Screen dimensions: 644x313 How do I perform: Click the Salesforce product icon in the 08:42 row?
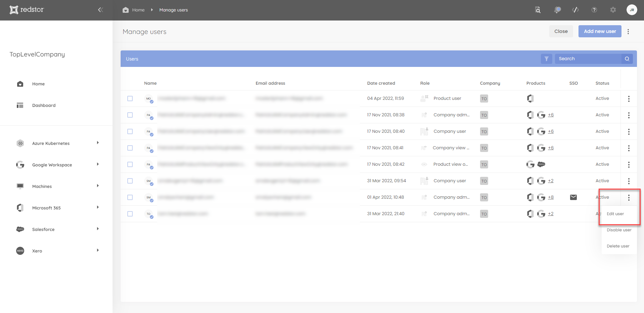[x=541, y=164]
